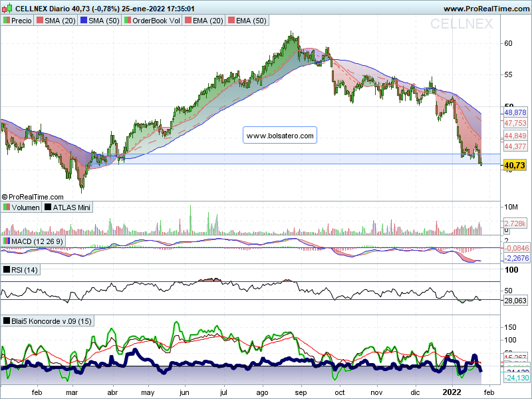Open the Precio indicator label
The image size is (532, 399).
(x=18, y=21)
